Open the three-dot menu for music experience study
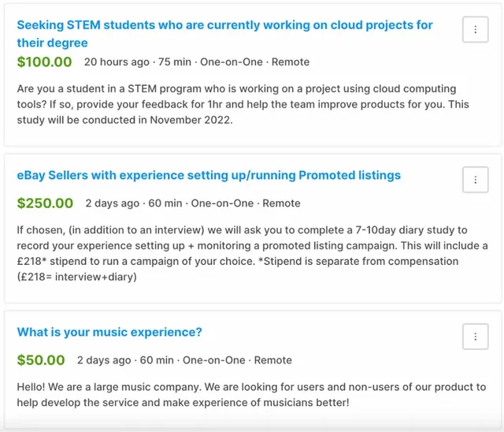 [475, 337]
